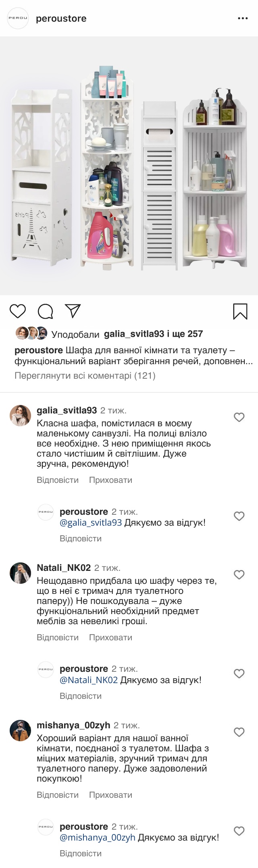The image size is (258, 868).
Task: Like peroustore's reply to @galia_svitla93
Action: click(x=239, y=516)
